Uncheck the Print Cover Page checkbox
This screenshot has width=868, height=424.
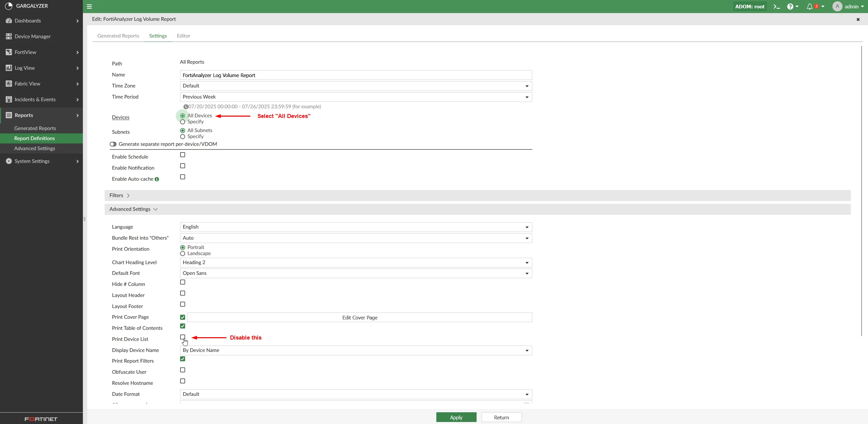(x=183, y=317)
